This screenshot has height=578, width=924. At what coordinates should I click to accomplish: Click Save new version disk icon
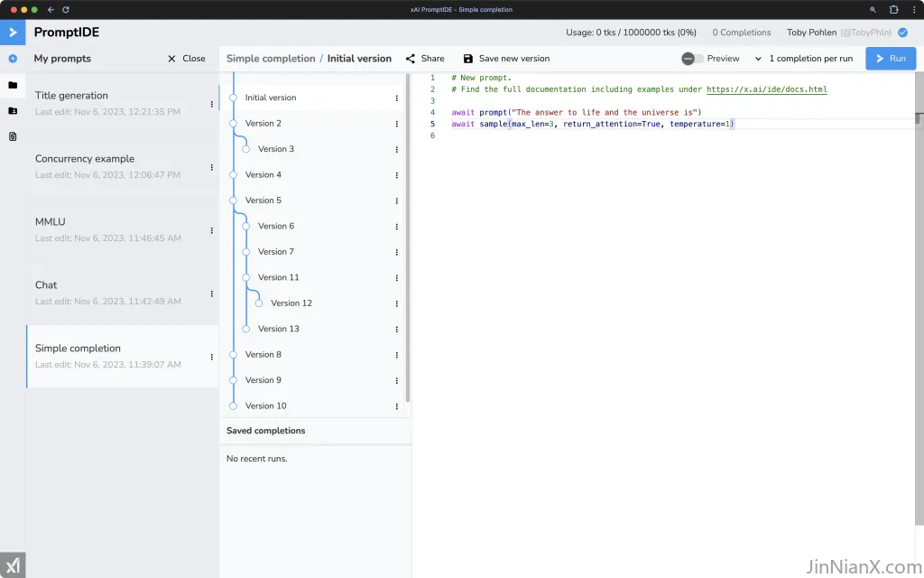pos(468,59)
